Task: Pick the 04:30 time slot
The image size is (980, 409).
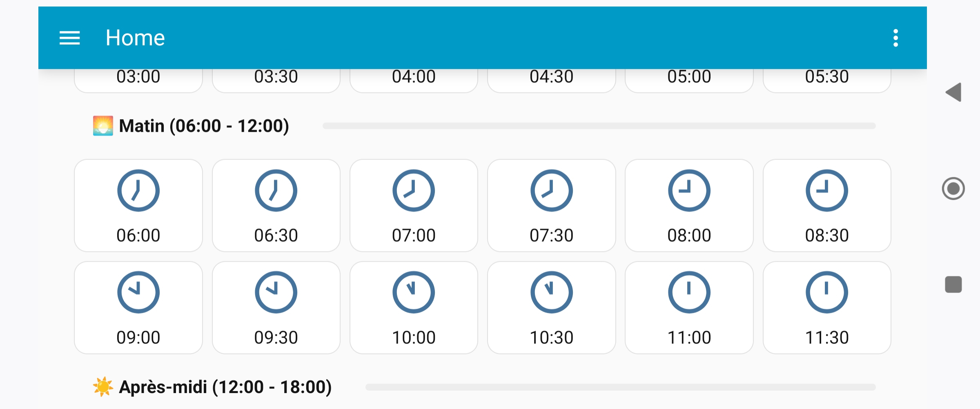Action: click(551, 76)
